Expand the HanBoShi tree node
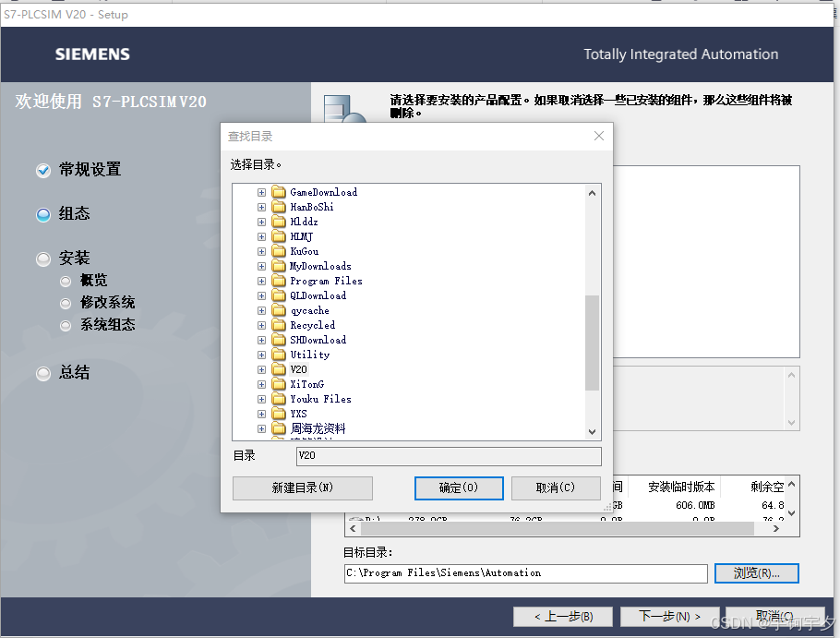This screenshot has width=840, height=638. pyautogui.click(x=261, y=208)
